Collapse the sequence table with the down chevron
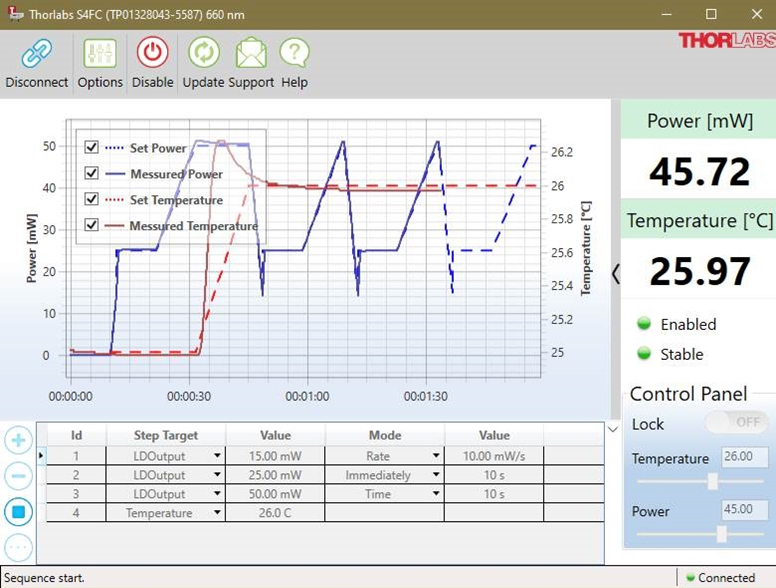 pyautogui.click(x=613, y=429)
